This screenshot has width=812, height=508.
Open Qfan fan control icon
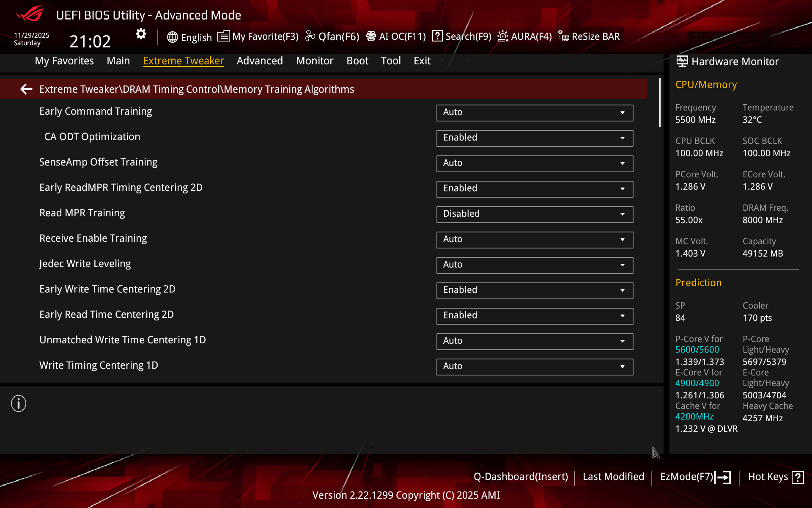(x=310, y=36)
